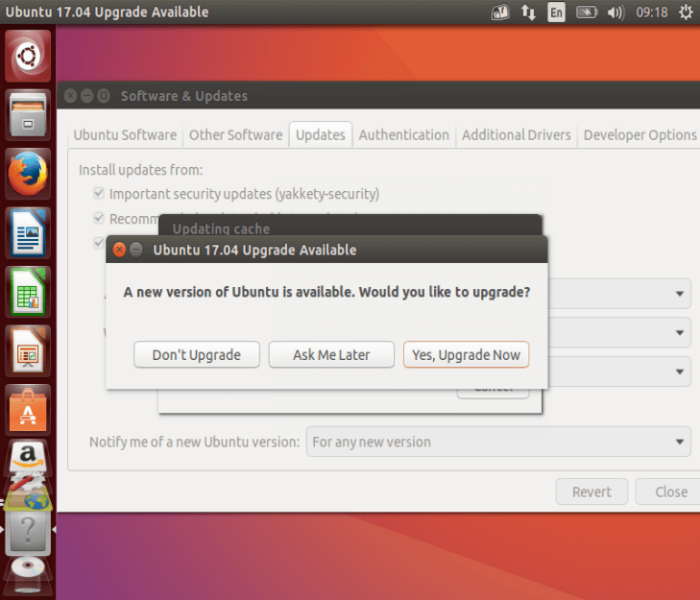Screen dimensions: 700x600
Task: Open the Developer Options tab
Action: (x=640, y=134)
